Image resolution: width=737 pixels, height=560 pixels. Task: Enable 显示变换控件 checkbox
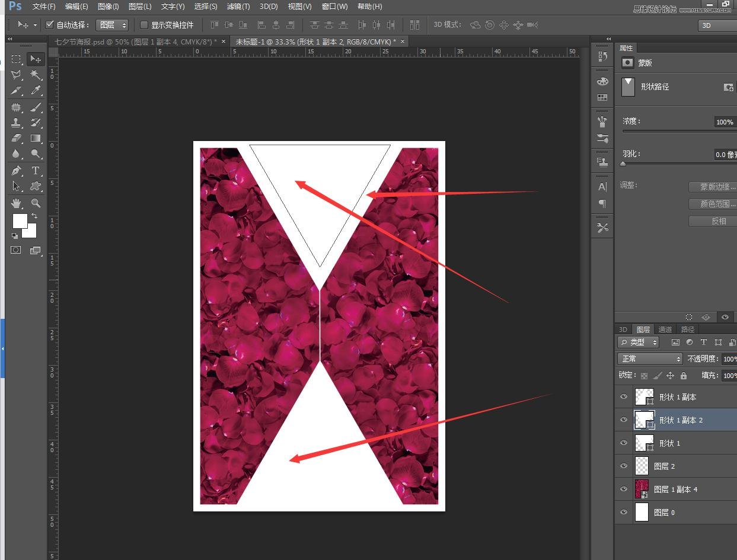pyautogui.click(x=144, y=25)
